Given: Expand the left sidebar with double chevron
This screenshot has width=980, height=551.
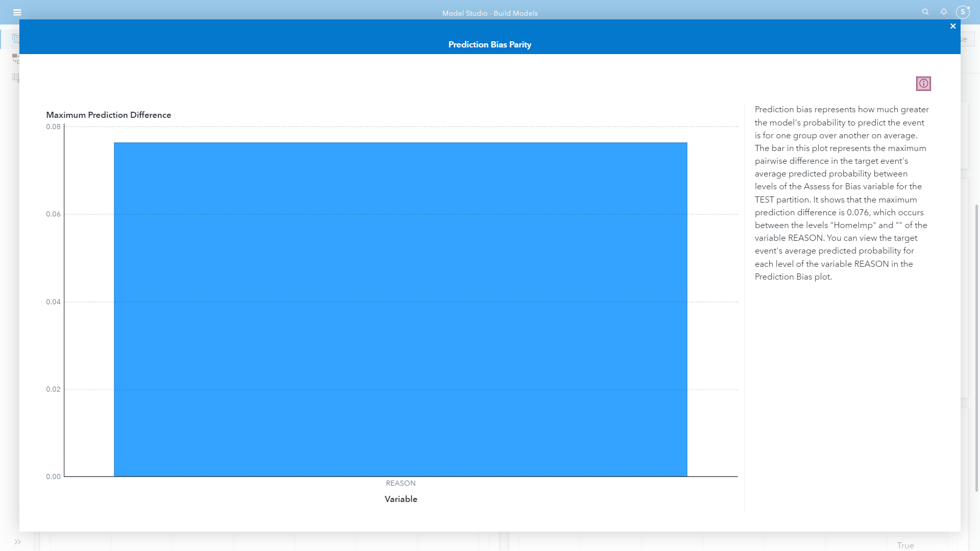Looking at the screenshot, I should [17, 542].
